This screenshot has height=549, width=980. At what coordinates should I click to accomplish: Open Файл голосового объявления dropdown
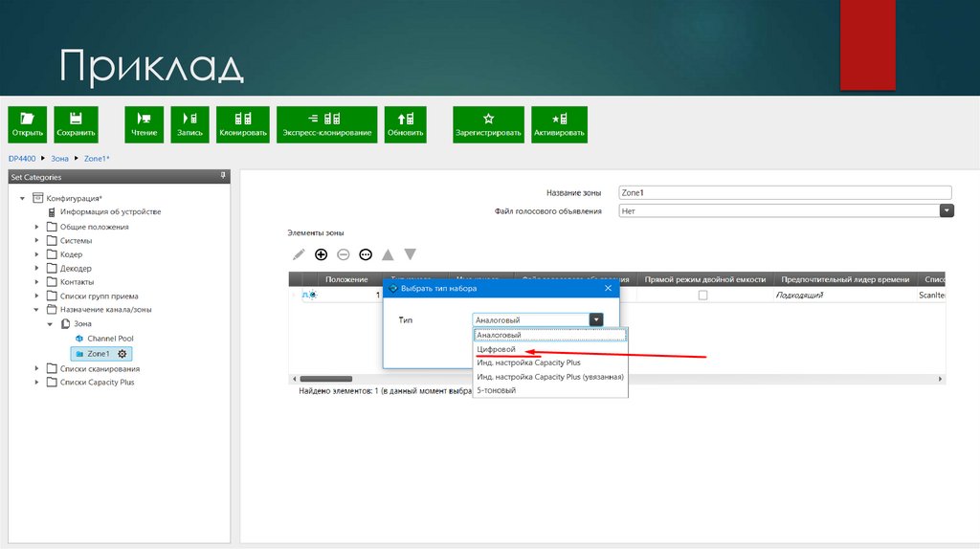point(947,211)
